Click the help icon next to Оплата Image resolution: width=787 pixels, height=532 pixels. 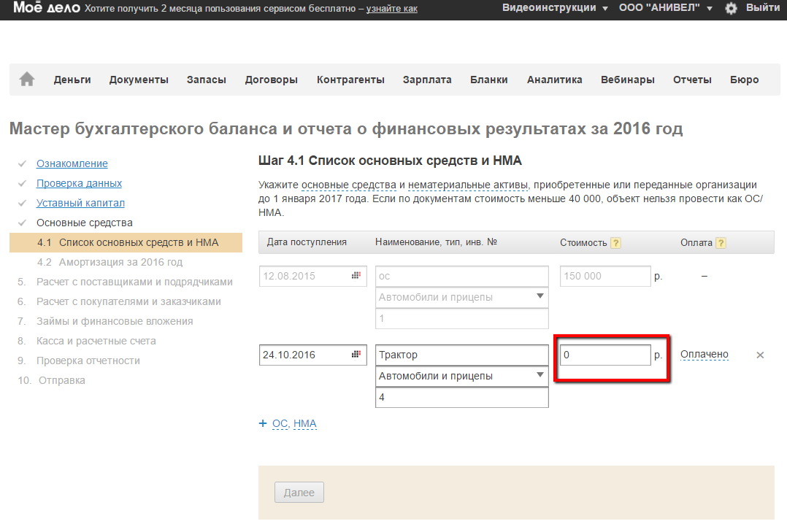click(721, 243)
